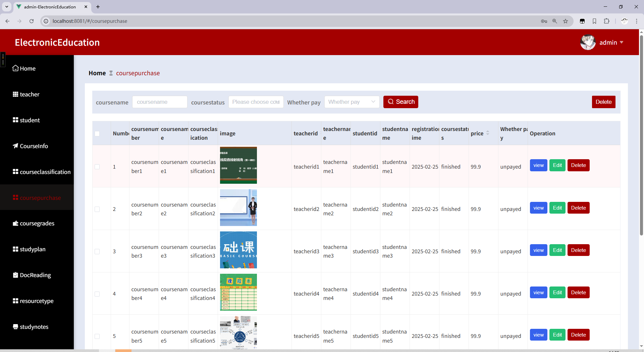Open coursegrades in sidebar menu
Image resolution: width=644 pixels, height=352 pixels.
point(37,223)
